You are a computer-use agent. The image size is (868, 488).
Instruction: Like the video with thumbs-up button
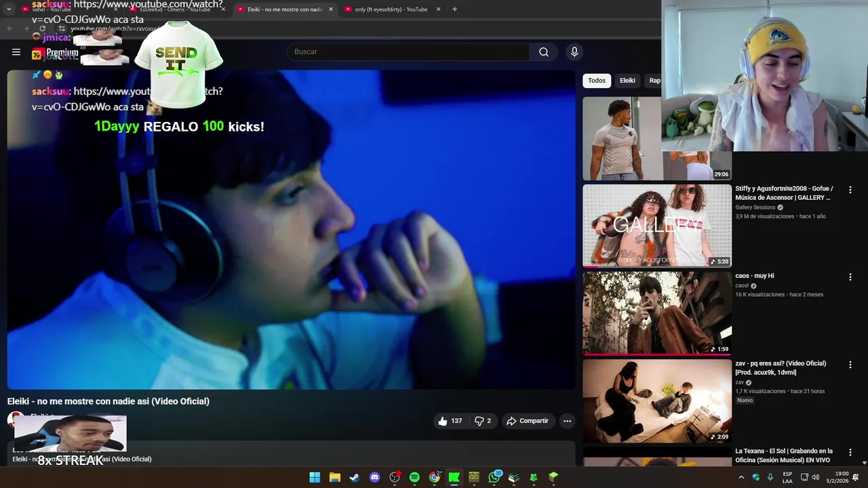point(451,421)
